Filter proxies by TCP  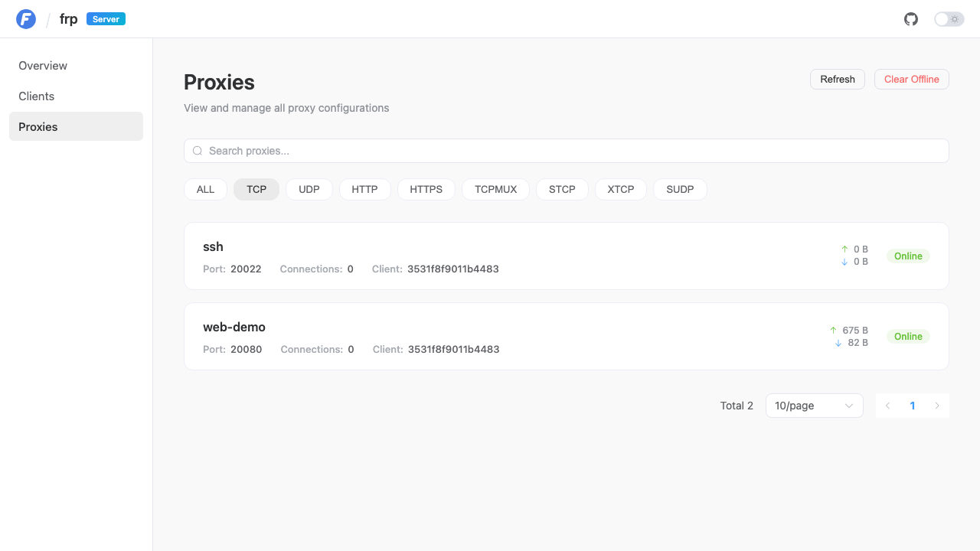pyautogui.click(x=256, y=189)
